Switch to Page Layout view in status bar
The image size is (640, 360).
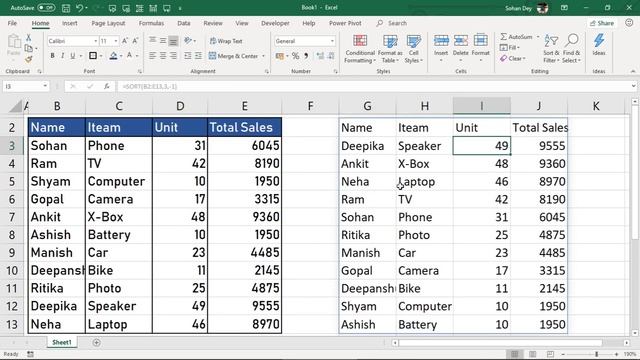tap(532, 354)
